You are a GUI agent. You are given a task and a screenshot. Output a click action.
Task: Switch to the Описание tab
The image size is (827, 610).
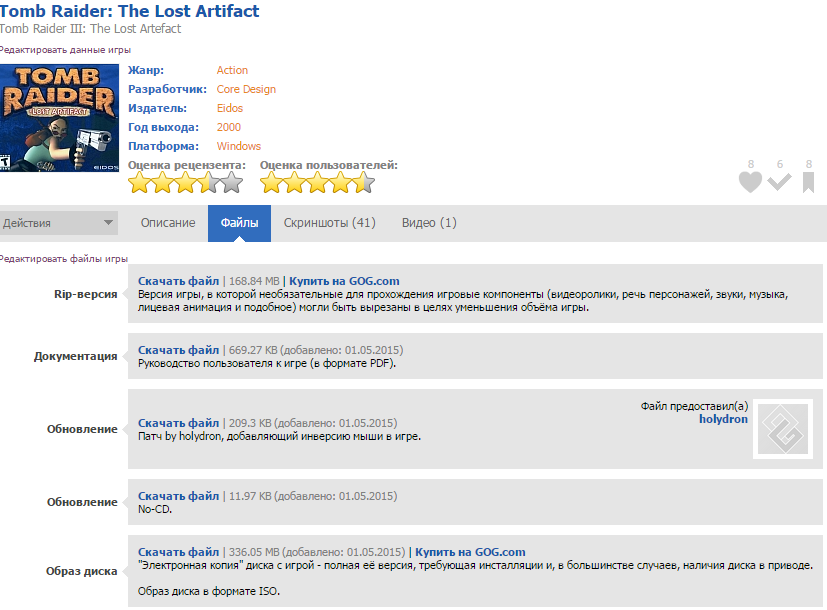pos(168,223)
